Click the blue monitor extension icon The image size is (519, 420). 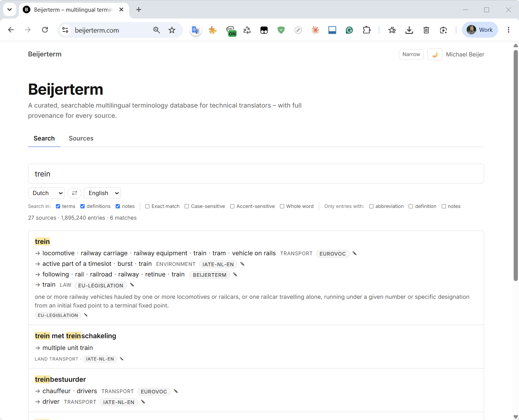(x=332, y=30)
